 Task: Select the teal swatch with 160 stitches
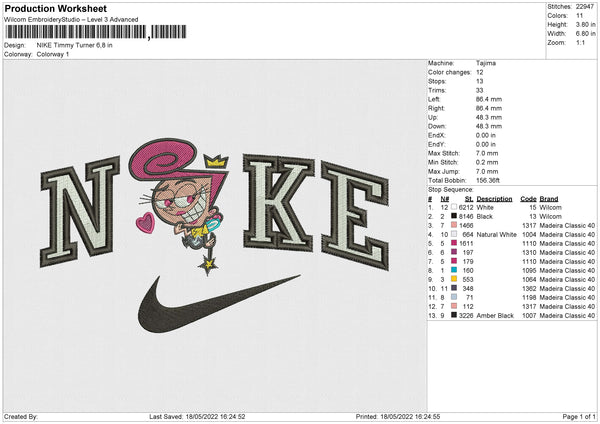pyautogui.click(x=454, y=270)
